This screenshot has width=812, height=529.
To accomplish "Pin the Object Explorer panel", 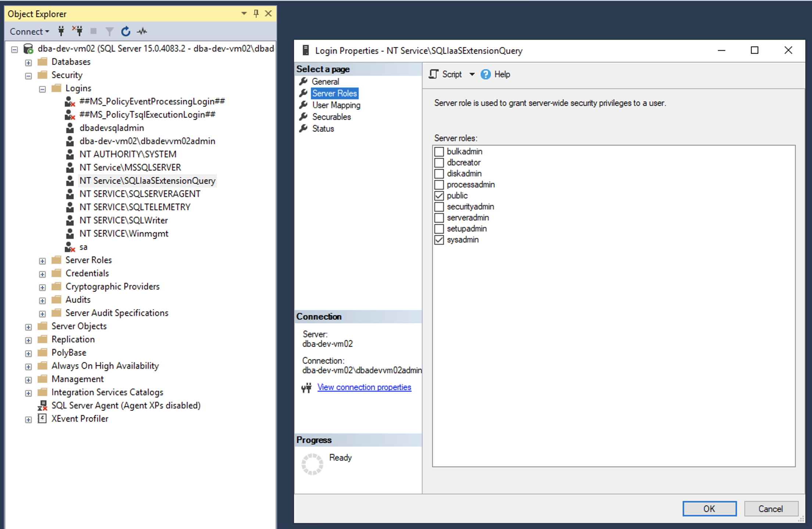I will click(256, 14).
